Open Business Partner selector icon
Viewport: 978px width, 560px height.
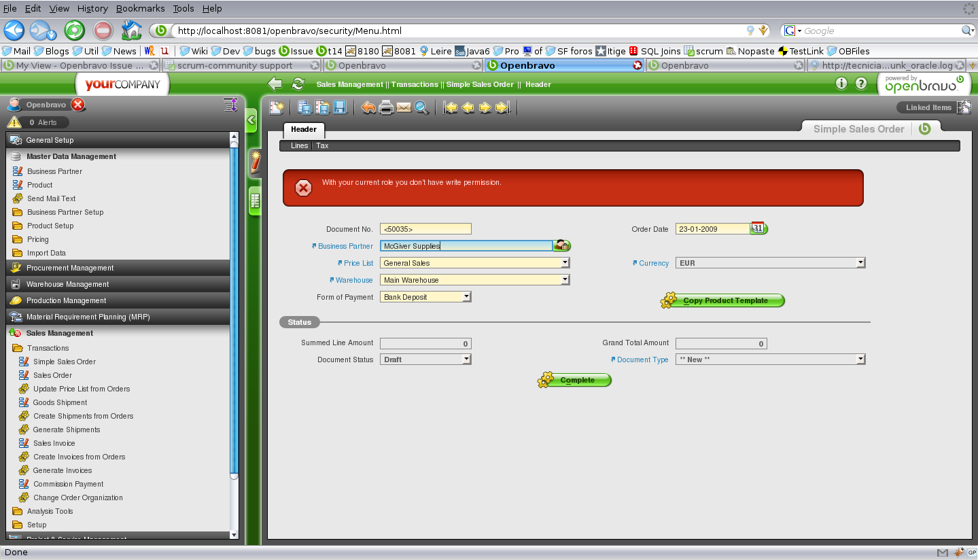(562, 246)
